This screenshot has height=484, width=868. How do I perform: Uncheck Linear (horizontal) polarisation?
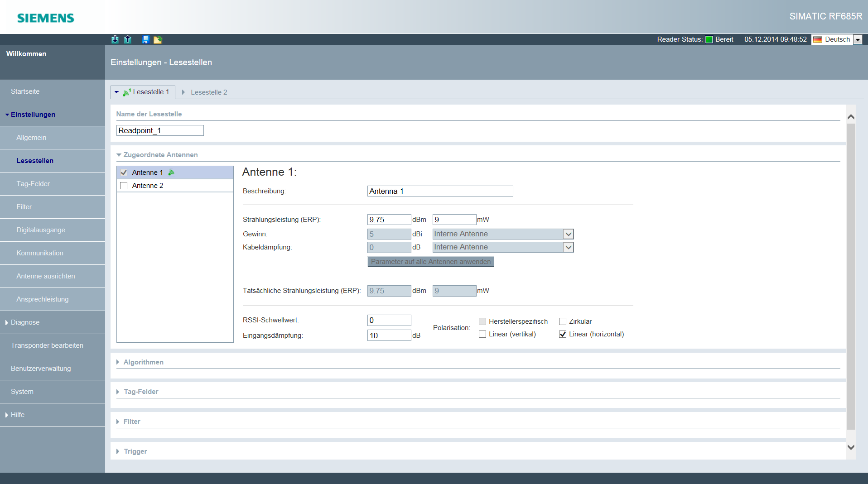point(563,334)
